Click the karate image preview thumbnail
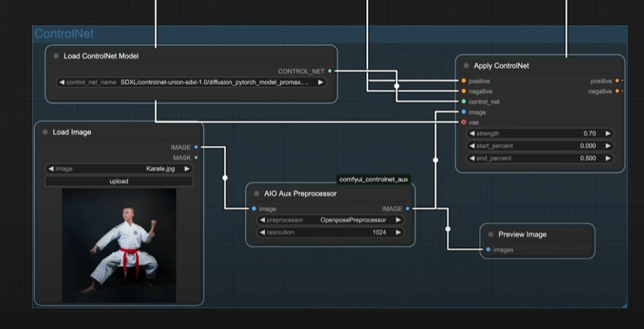The height and width of the screenshot is (329, 644). (119, 245)
